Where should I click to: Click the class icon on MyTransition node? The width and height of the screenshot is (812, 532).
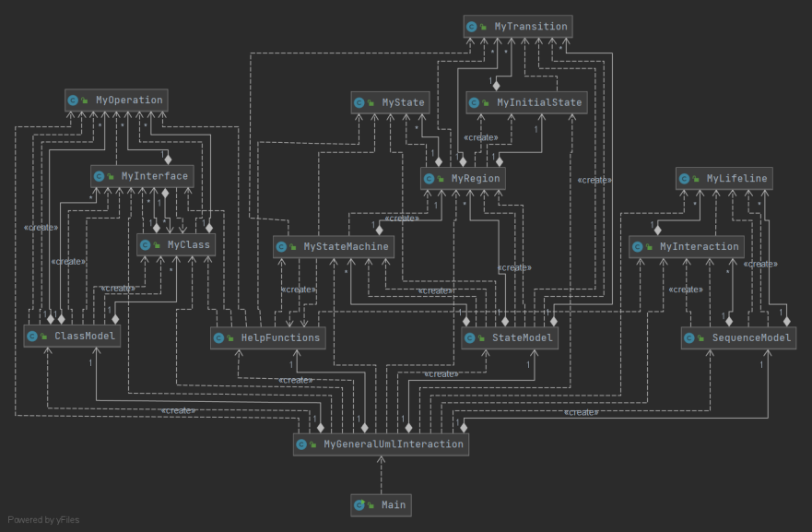click(471, 27)
